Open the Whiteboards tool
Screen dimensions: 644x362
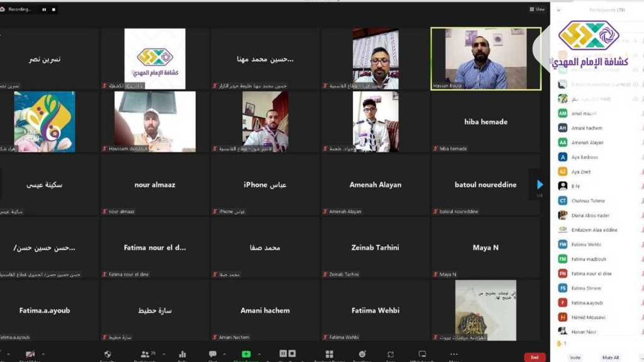point(422,354)
